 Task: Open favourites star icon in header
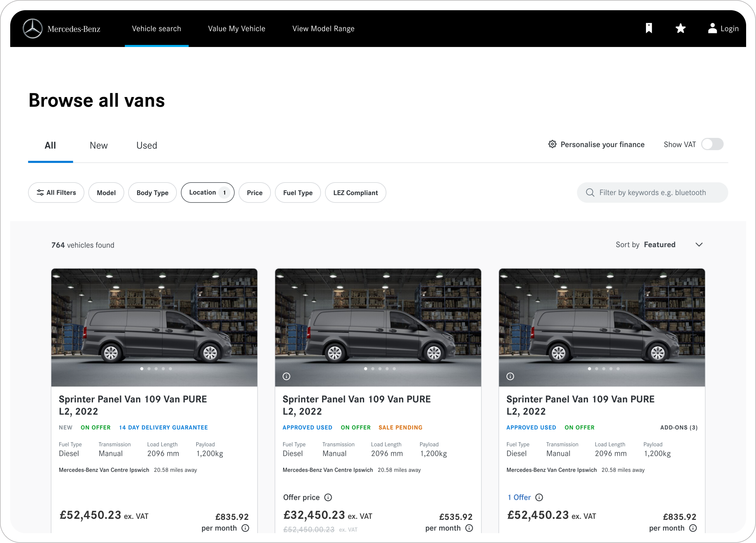click(680, 28)
